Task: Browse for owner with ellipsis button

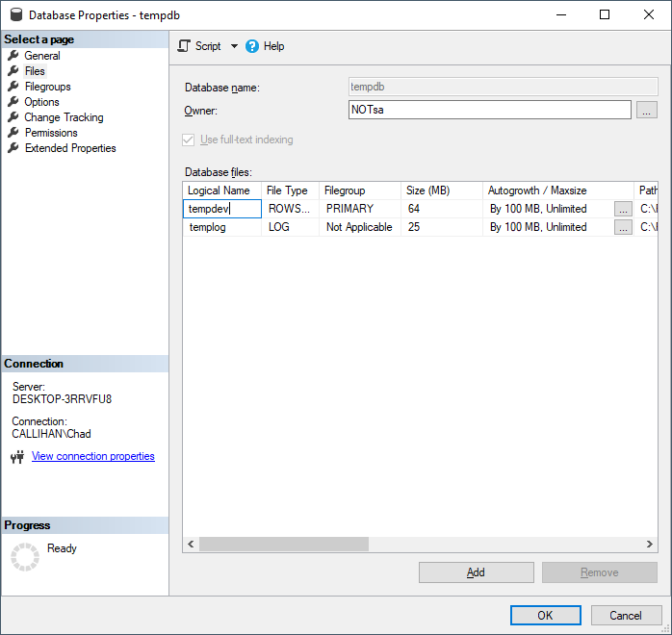Action: [x=647, y=110]
